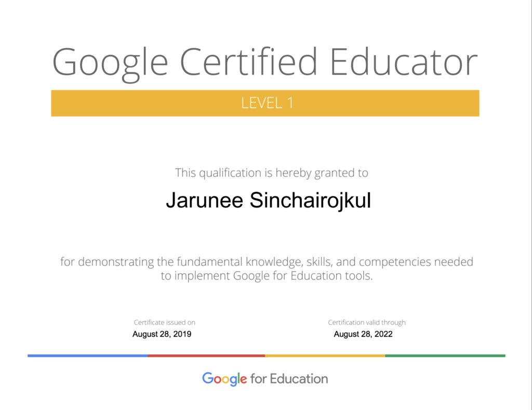Click the issue date August 28, 2019
The width and height of the screenshot is (532, 410).
coord(162,334)
